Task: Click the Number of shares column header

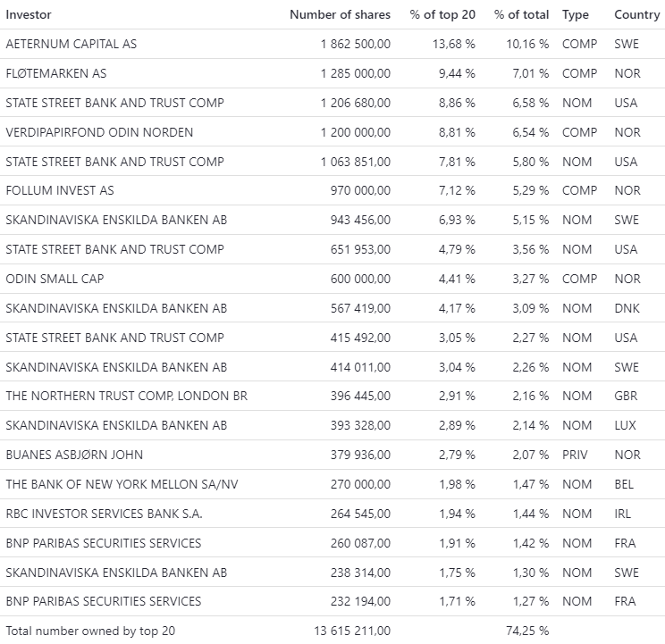Action: coord(340,15)
